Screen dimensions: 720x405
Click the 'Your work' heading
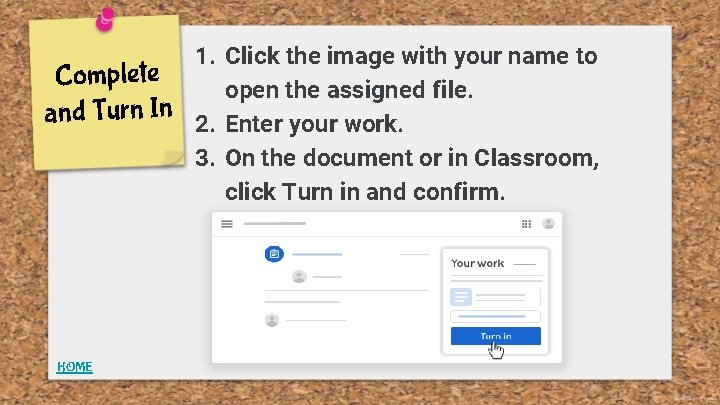[477, 263]
